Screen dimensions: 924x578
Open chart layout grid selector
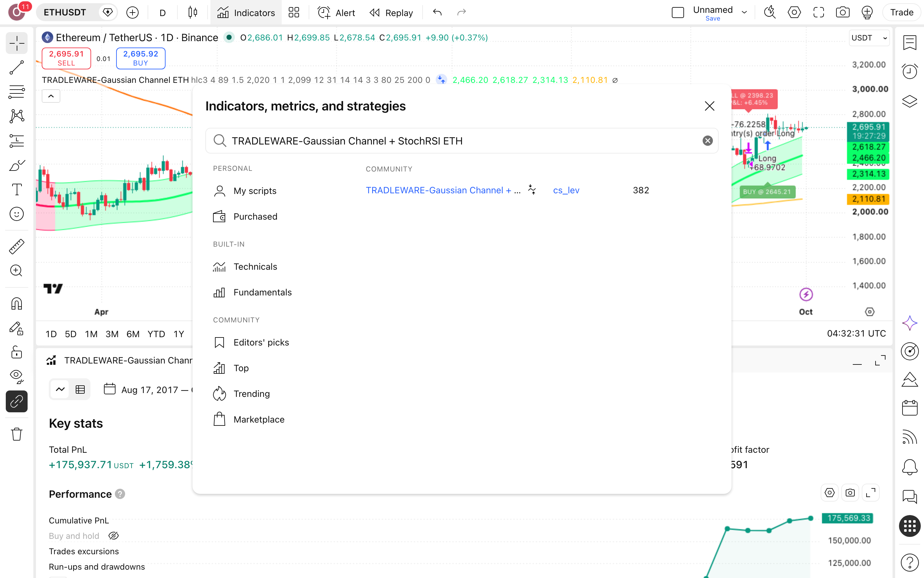294,13
